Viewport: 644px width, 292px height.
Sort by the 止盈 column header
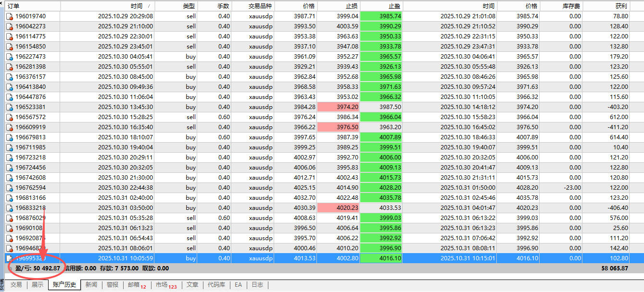tap(381, 6)
